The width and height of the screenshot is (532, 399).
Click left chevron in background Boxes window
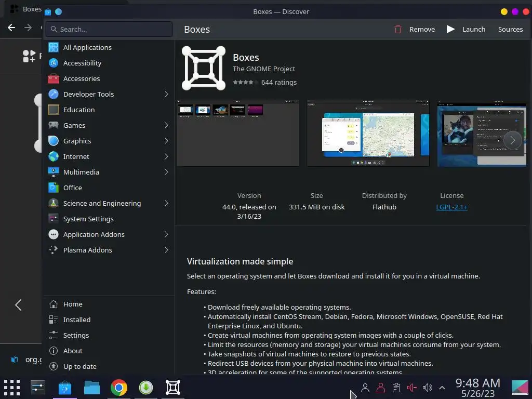18,305
